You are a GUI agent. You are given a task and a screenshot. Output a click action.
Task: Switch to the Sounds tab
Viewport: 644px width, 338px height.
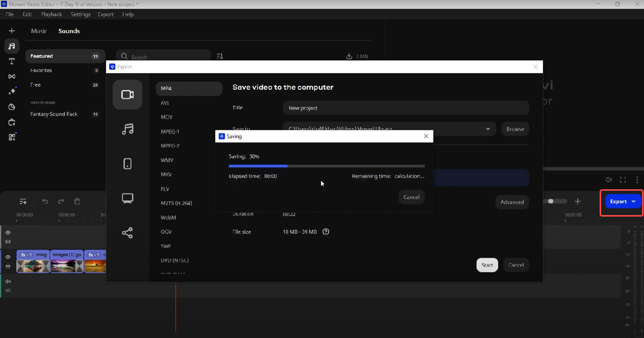[69, 31]
